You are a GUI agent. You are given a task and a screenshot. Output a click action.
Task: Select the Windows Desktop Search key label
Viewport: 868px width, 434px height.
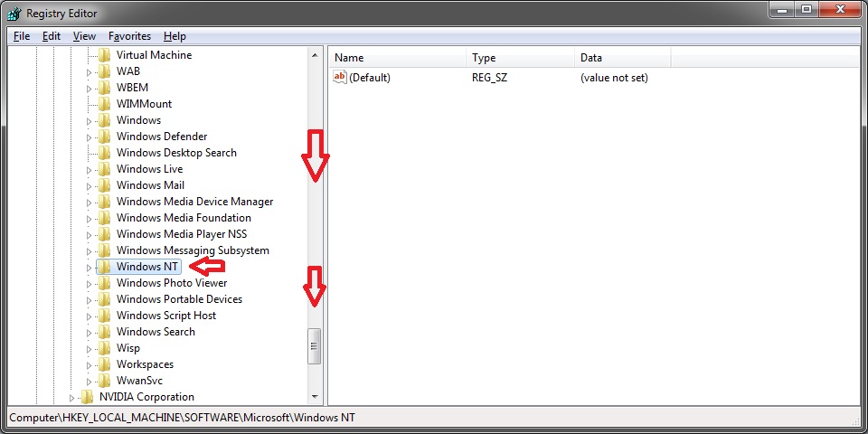(176, 153)
